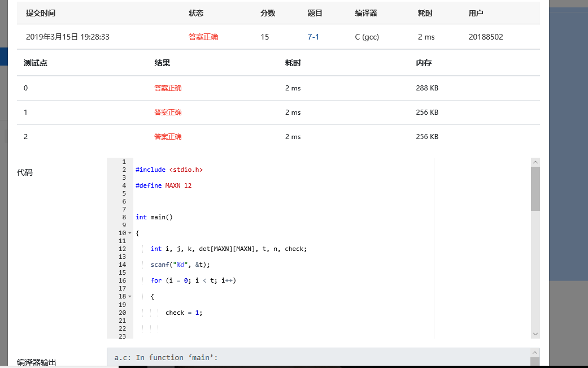
Task: Click line number 12 in code gutter
Action: point(122,249)
